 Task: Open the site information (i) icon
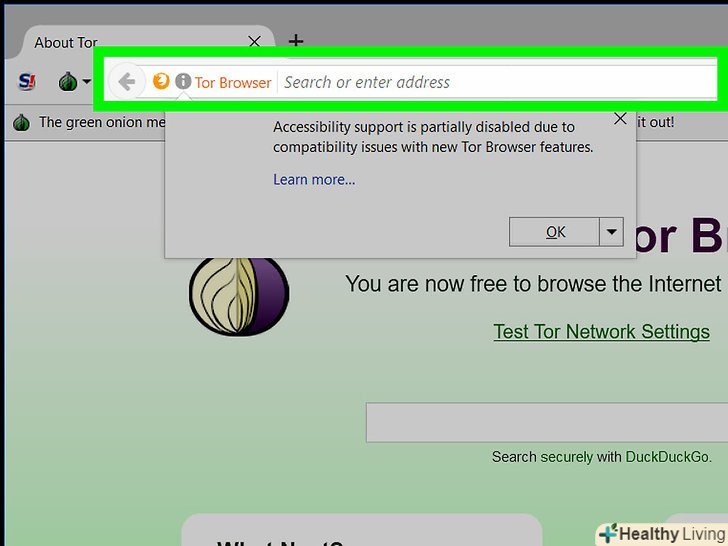pos(183,81)
